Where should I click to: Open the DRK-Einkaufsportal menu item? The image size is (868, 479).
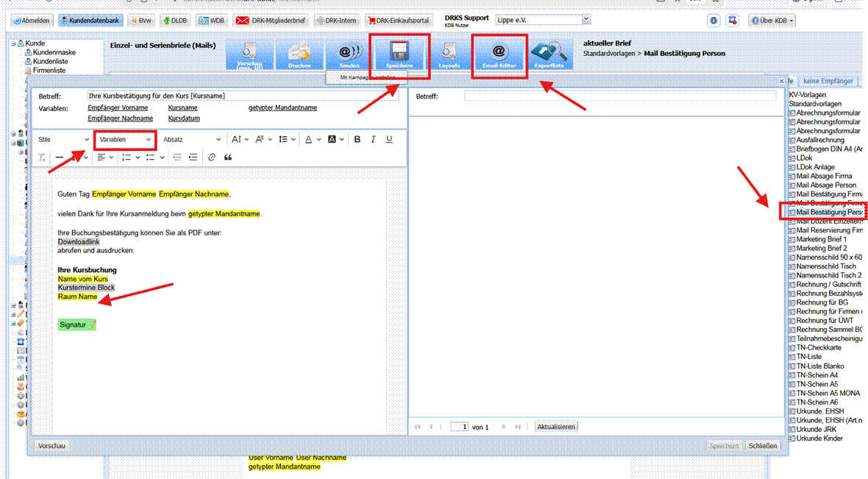point(398,21)
